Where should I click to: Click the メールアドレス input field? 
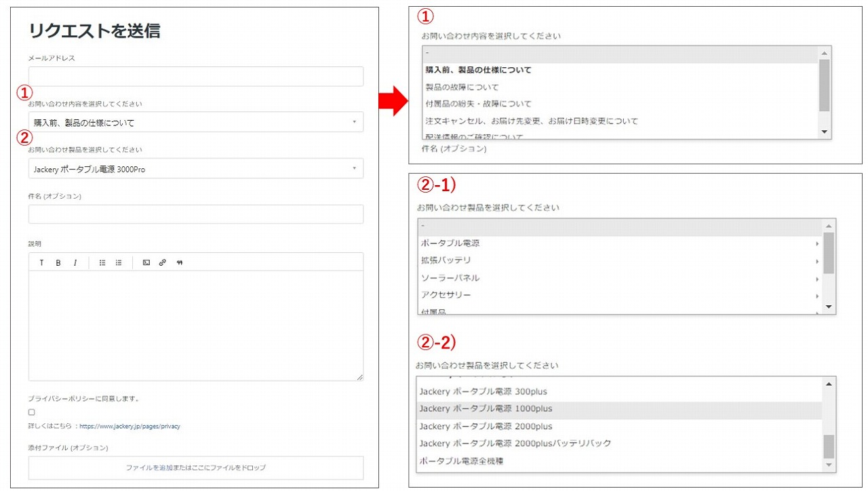[x=196, y=77]
